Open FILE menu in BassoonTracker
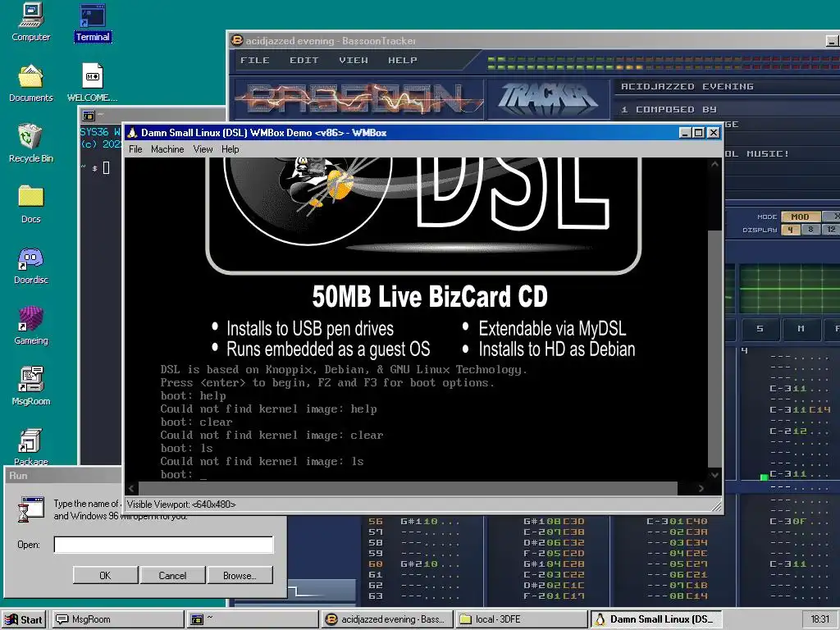 click(x=255, y=60)
